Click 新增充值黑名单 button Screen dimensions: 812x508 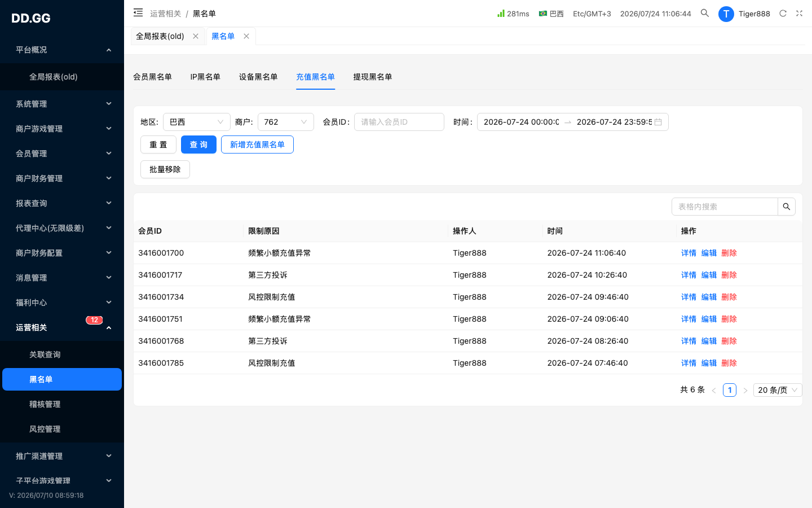257,144
